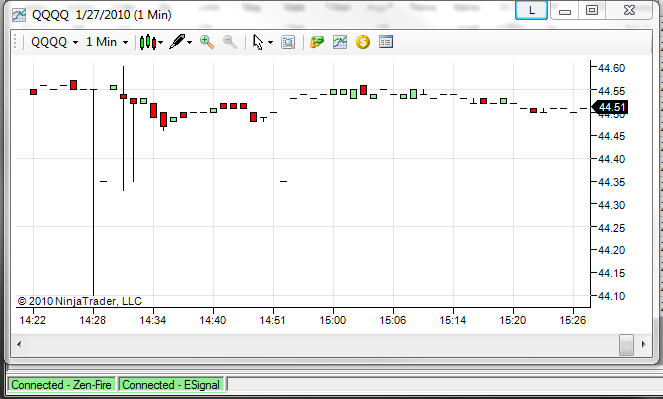The image size is (663, 399).
Task: Open the properties table icon
Action: 386,42
